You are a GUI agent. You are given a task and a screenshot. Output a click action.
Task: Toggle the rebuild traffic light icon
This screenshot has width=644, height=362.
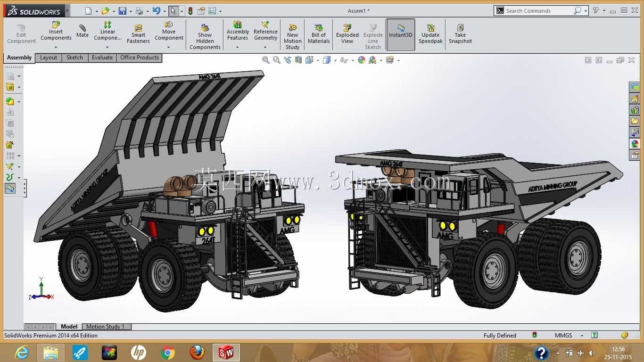click(x=190, y=11)
